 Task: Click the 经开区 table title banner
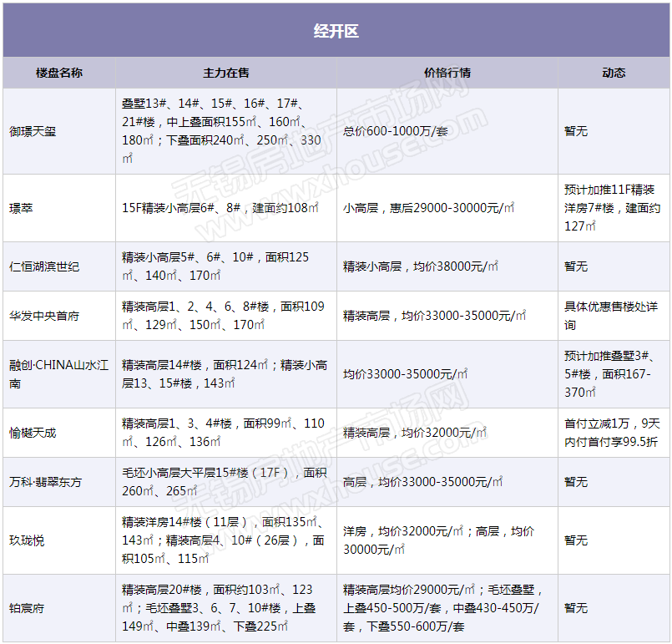pos(336,32)
